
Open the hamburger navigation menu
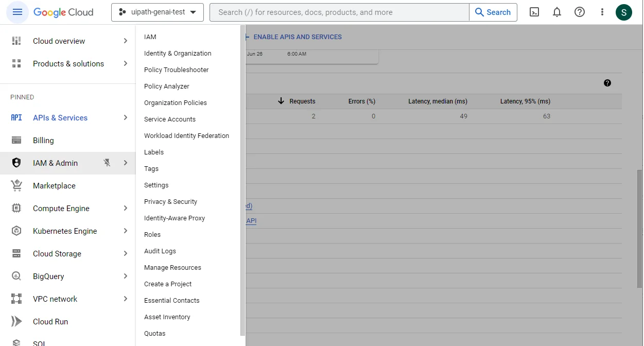pos(17,12)
